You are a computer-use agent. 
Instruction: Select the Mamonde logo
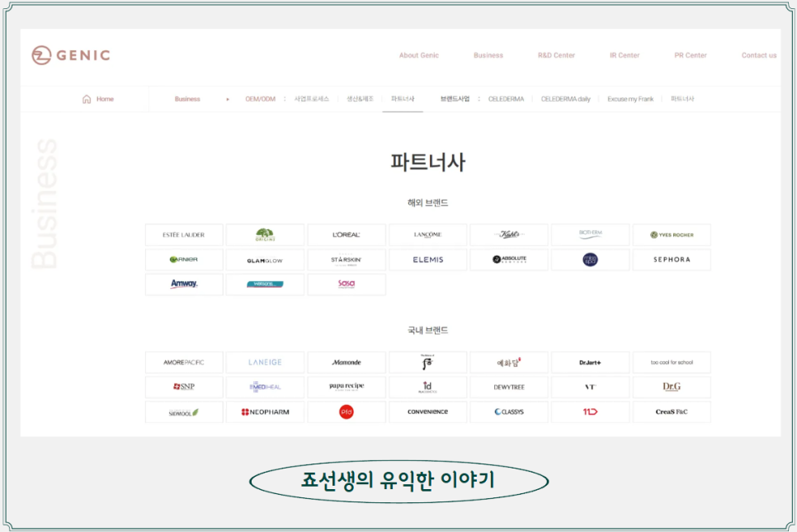pyautogui.click(x=347, y=362)
